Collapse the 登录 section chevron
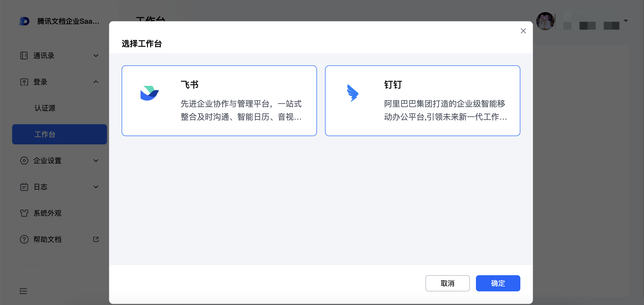Image resolution: width=644 pixels, height=305 pixels. coord(96,82)
